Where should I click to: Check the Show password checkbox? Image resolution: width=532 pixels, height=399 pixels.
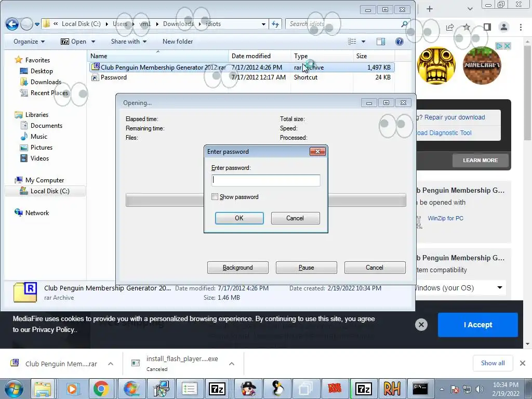(215, 197)
